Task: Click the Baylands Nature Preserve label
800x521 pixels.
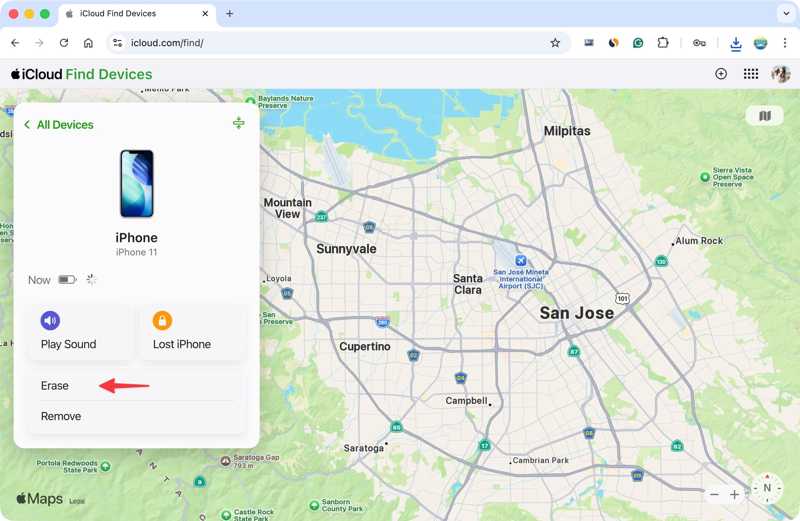Action: 285,102
